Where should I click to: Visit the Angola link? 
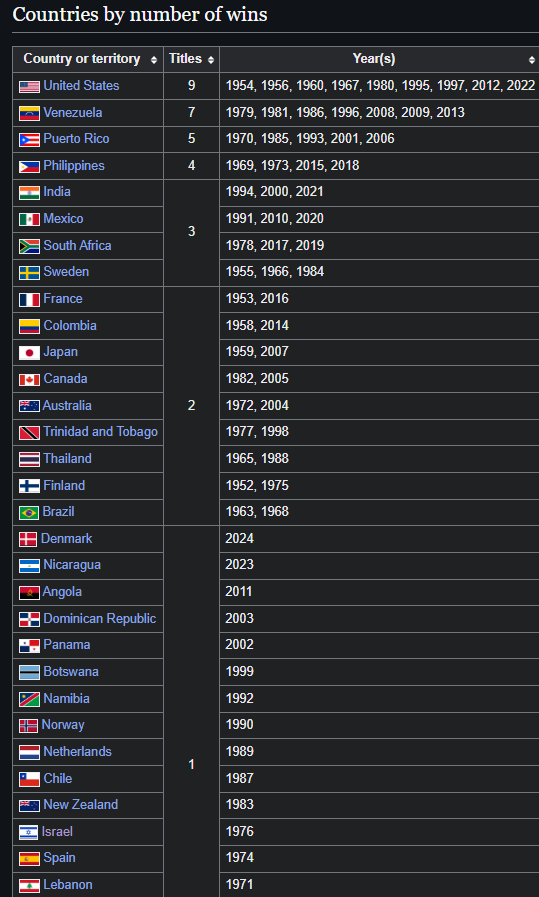pyautogui.click(x=62, y=592)
